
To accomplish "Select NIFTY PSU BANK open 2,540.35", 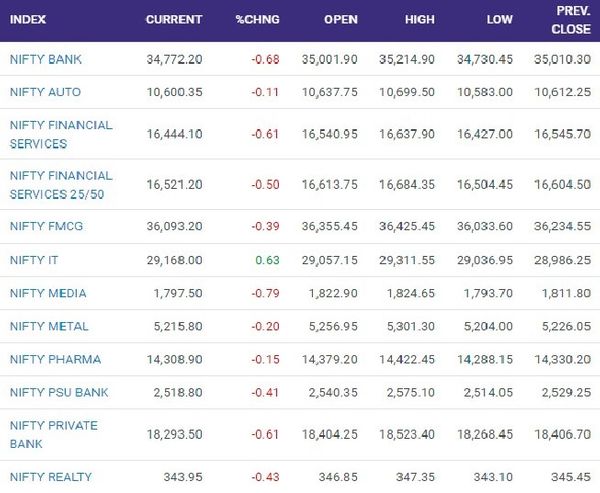I will click(x=333, y=392).
